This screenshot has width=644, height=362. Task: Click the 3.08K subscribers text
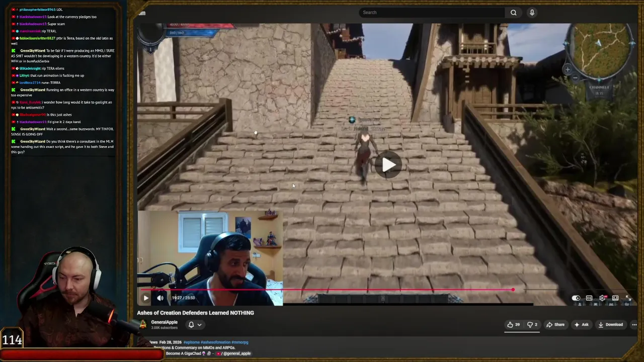point(165,328)
